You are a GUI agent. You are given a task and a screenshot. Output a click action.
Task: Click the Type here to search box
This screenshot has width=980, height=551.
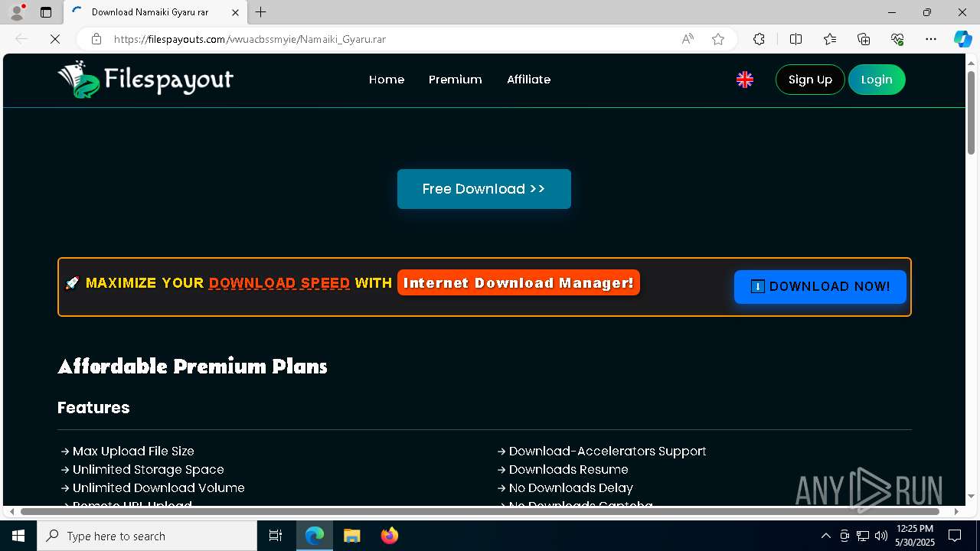147,536
